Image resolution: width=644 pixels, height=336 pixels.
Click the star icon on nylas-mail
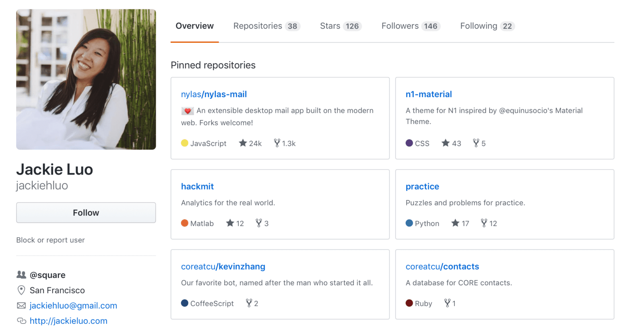coord(243,143)
